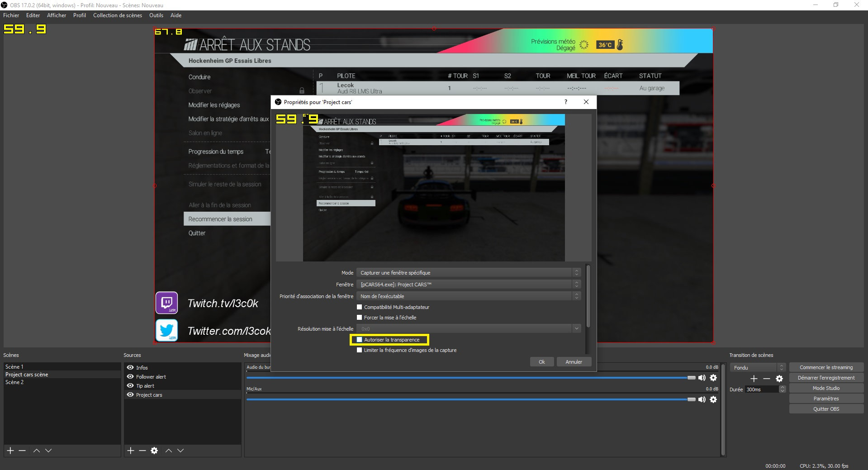Remove the scene transition with the minus icon
The width and height of the screenshot is (868, 470).
(x=767, y=379)
